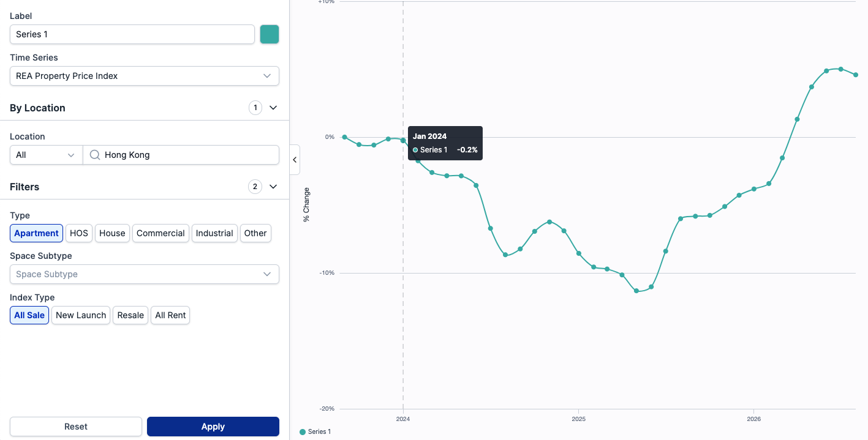Collapse the By Location section
The width and height of the screenshot is (868, 440).
pos(273,108)
